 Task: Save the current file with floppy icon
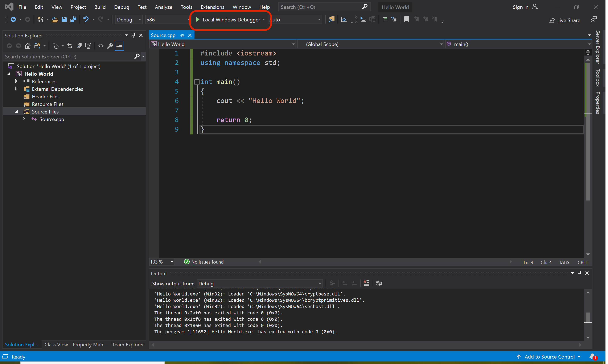pyautogui.click(x=64, y=19)
